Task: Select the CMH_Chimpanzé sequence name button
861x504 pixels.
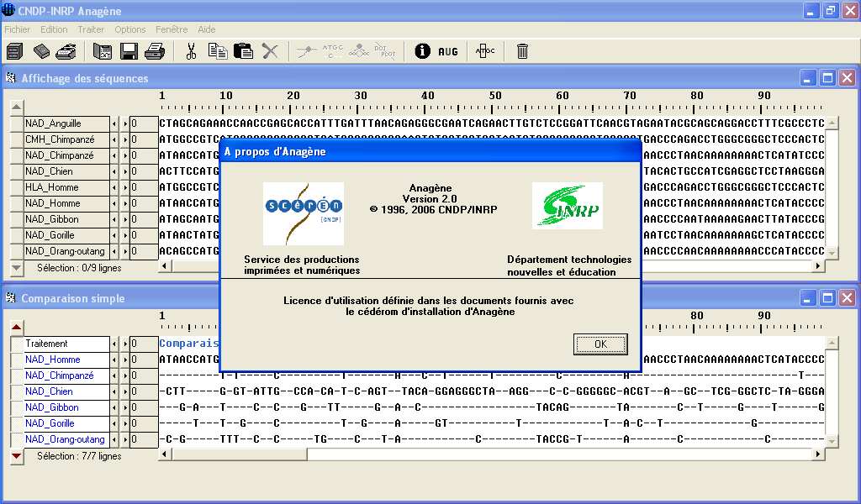Action: [67, 139]
